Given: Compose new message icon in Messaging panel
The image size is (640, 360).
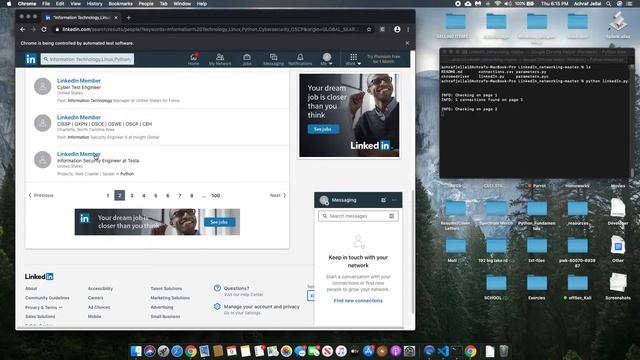Looking at the screenshot, I should [x=383, y=200].
